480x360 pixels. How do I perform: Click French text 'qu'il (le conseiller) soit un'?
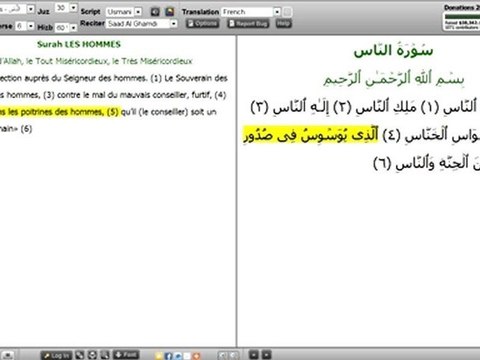[169, 112]
